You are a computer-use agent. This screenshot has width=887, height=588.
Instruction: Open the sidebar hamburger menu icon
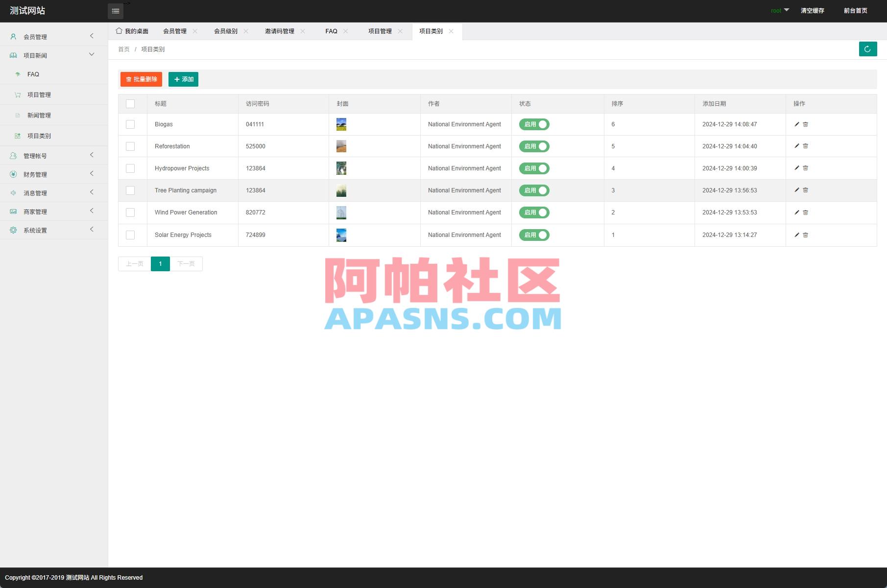(x=116, y=11)
